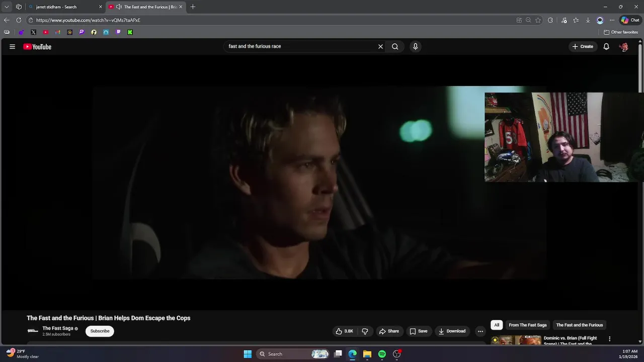The image size is (644, 362).
Task: Open browser Settings and more ellipsis
Action: (612, 20)
